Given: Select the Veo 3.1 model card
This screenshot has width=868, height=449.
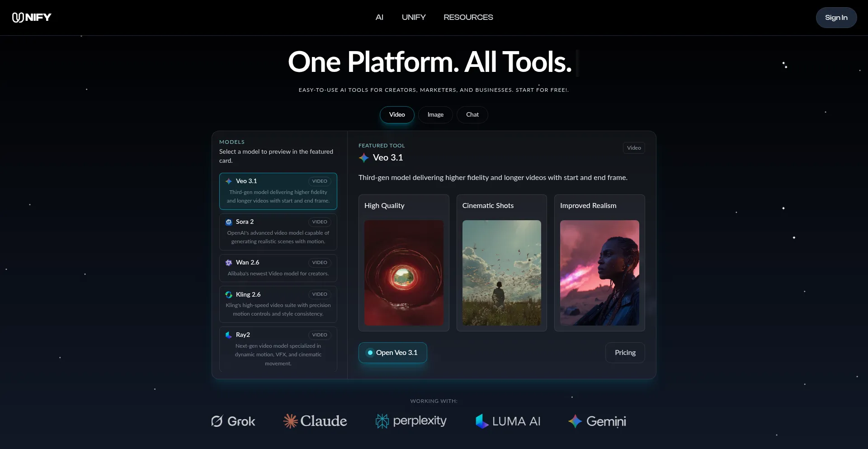Looking at the screenshot, I should 278,191.
